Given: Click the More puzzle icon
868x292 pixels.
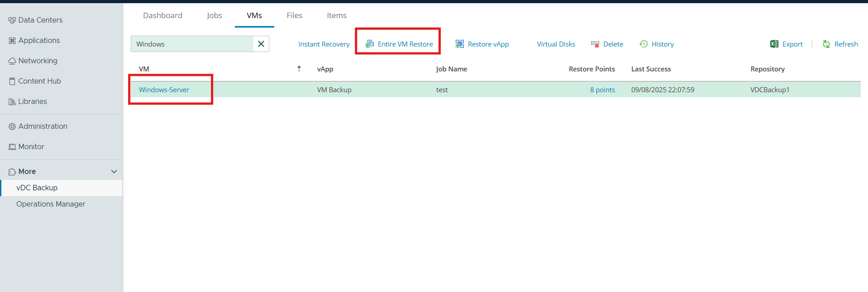Looking at the screenshot, I should (x=12, y=172).
